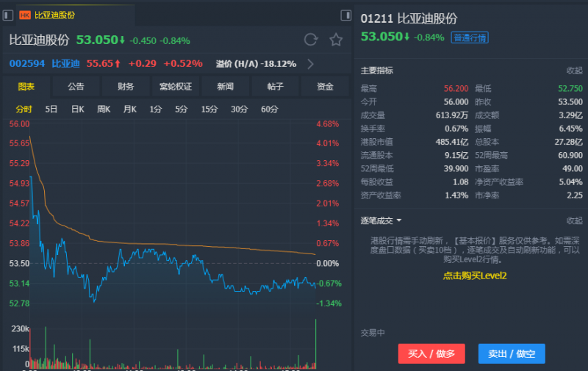Click the 买入 / 做多 button
The height and width of the screenshot is (371, 588).
[431, 354]
